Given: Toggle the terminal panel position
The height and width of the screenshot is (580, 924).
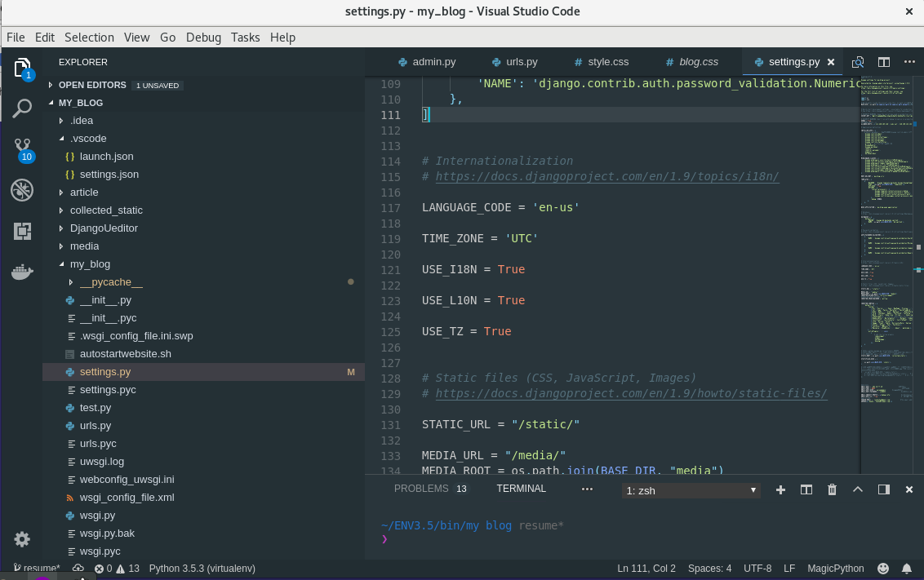Looking at the screenshot, I should coord(883,489).
